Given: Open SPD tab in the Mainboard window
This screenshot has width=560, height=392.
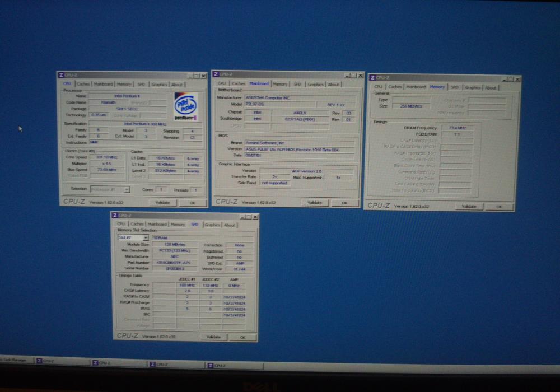Looking at the screenshot, I should tap(297, 84).
